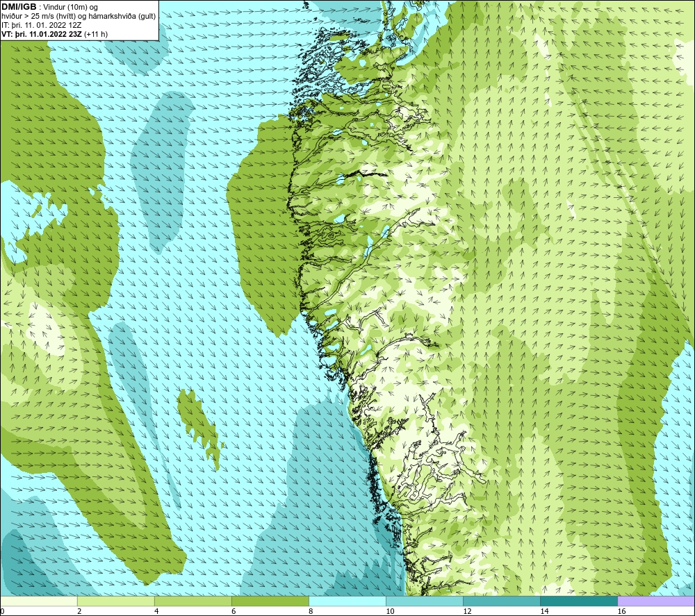Click the scale label 8
The image size is (695, 616).
pyautogui.click(x=311, y=612)
